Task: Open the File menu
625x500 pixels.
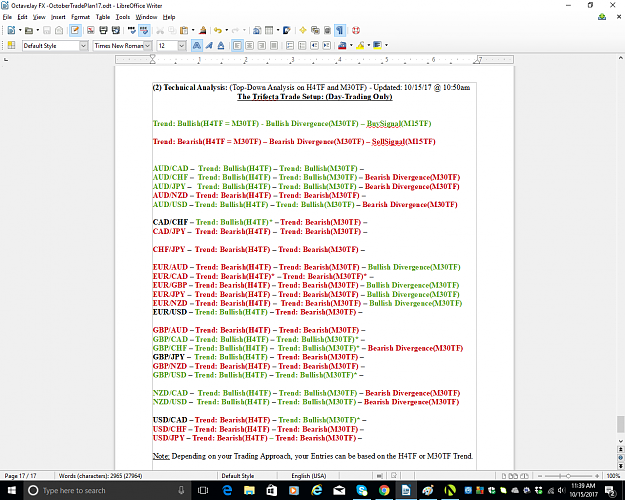Action: click(7, 17)
